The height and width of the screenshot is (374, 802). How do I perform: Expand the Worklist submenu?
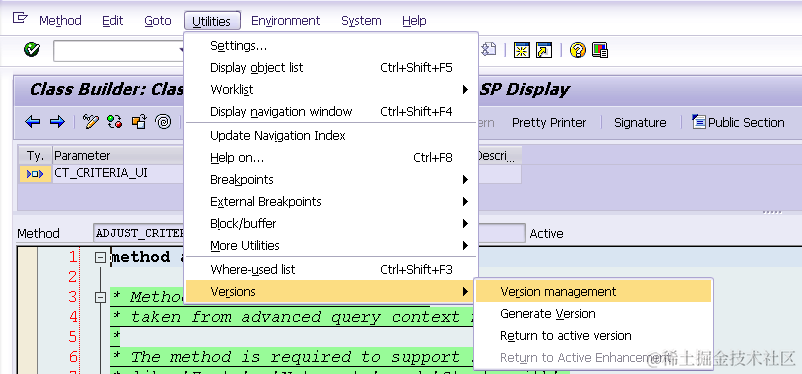click(331, 90)
